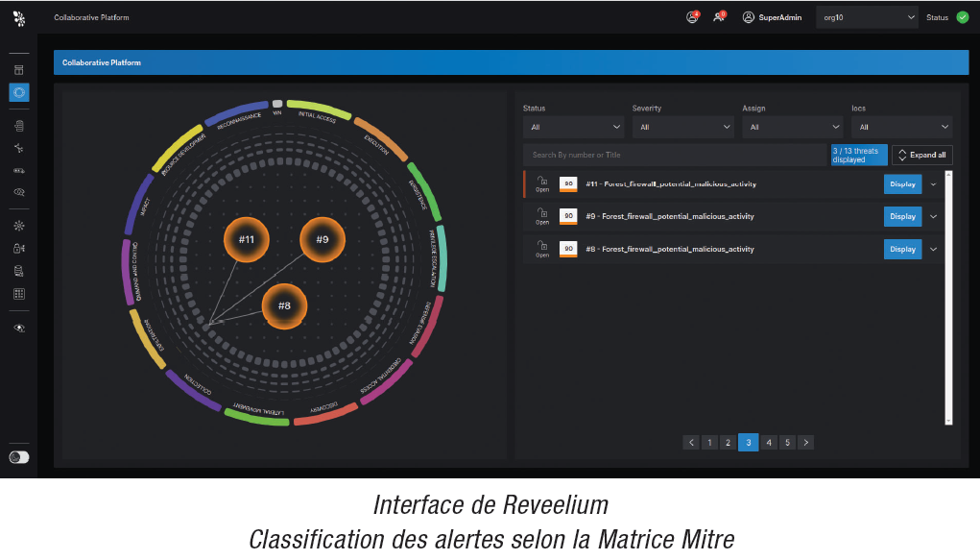Open the grid matrix icon in sidebar
Viewport: 980px width, 560px height.
(19, 294)
